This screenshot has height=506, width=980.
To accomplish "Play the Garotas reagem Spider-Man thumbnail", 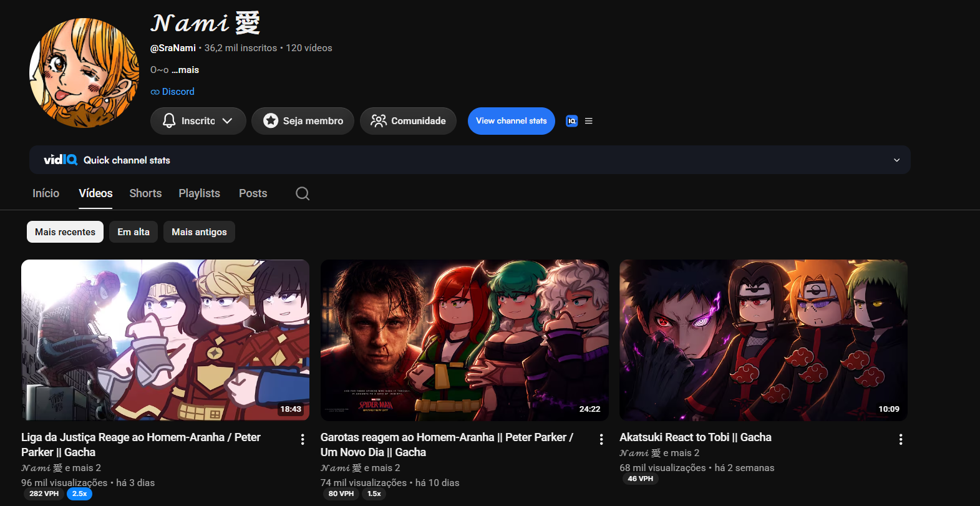I will 465,340.
